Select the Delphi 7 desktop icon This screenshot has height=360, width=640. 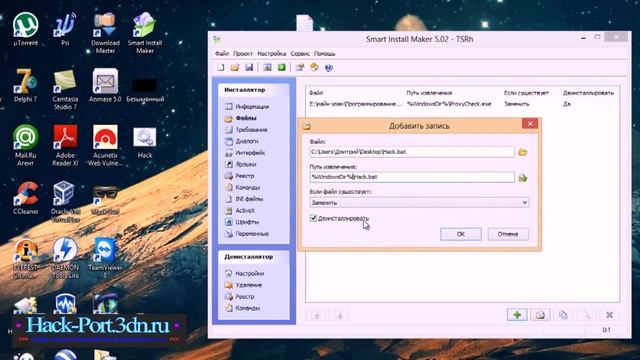[25, 85]
